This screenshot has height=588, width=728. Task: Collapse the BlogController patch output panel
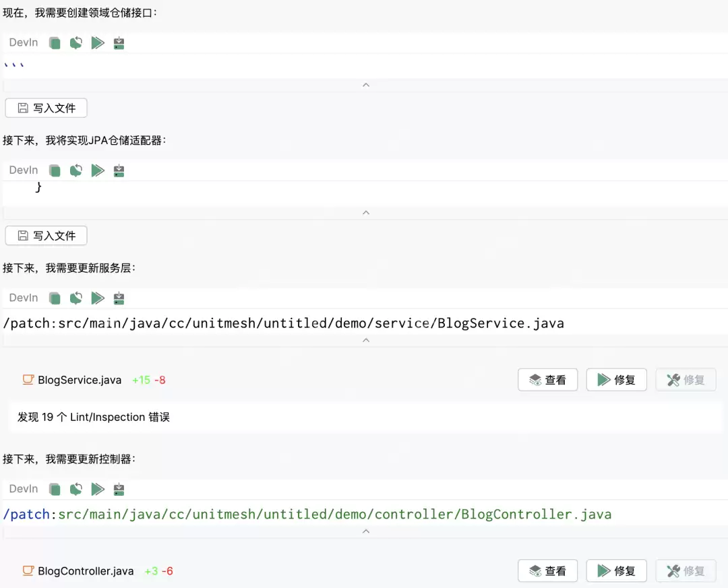[x=366, y=531]
